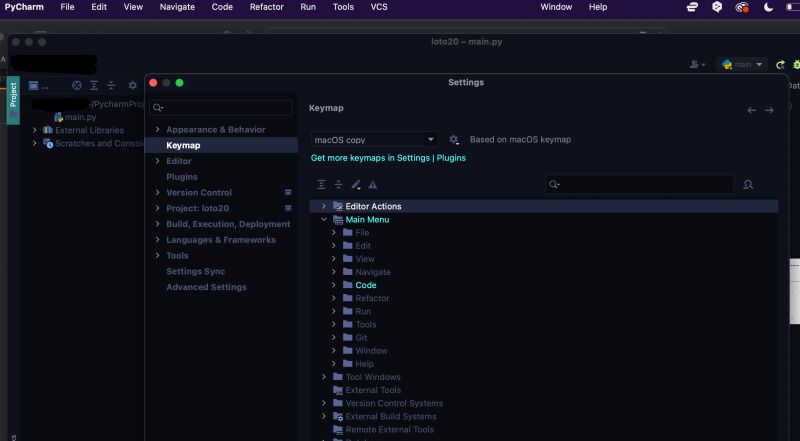Open keymap gear options next to macOS copy
Screen dimensions: 800x441
(454, 139)
